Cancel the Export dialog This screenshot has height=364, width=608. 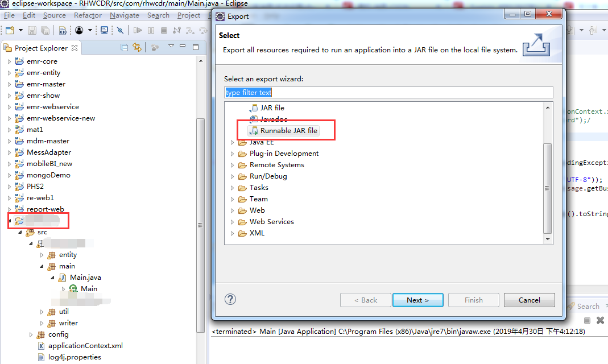[528, 300]
